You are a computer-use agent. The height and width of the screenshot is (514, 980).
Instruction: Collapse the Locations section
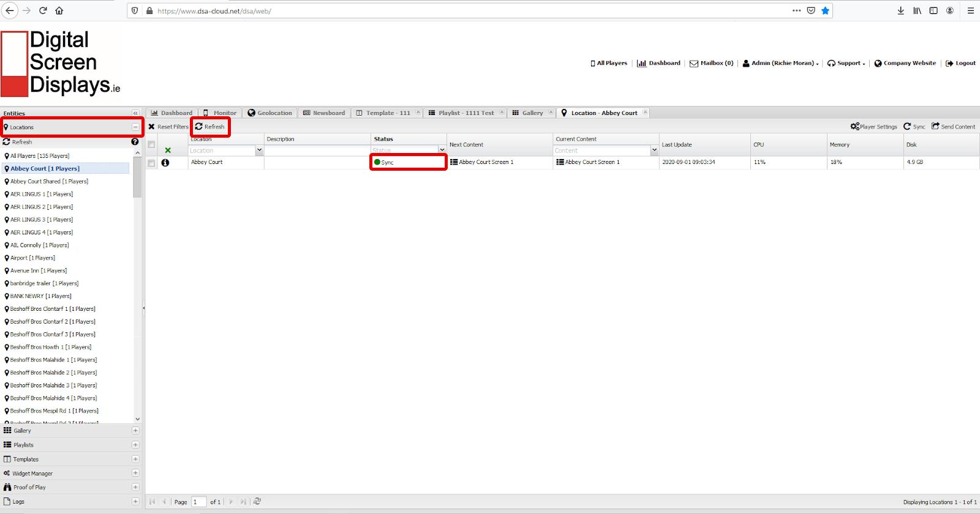click(x=135, y=127)
